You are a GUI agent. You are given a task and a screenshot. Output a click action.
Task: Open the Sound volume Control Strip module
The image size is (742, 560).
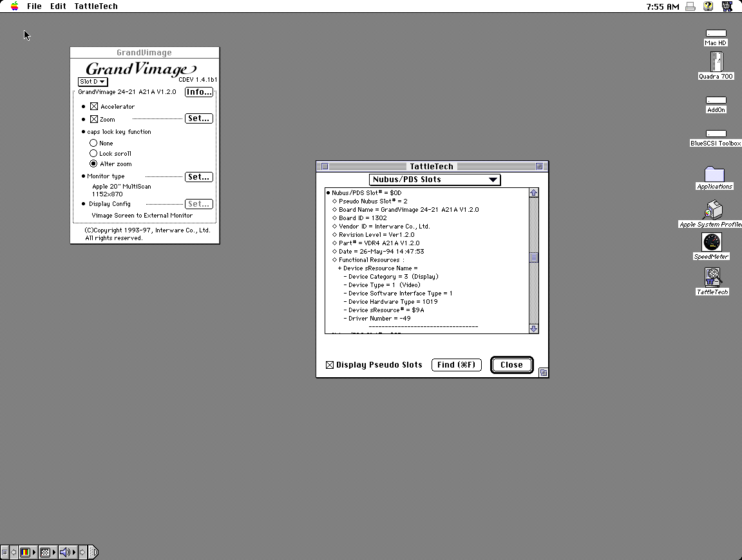point(67,552)
